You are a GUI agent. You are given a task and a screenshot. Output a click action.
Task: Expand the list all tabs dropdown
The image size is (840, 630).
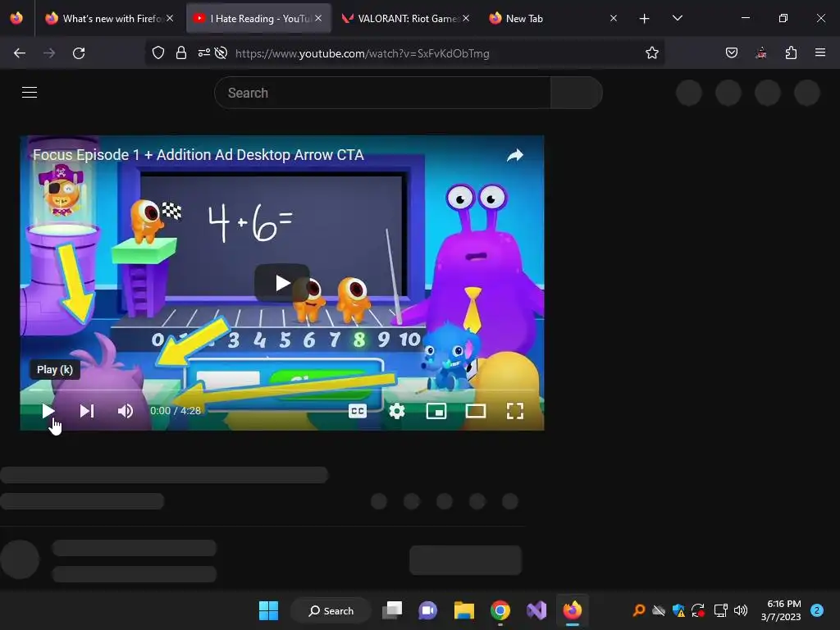tap(678, 18)
